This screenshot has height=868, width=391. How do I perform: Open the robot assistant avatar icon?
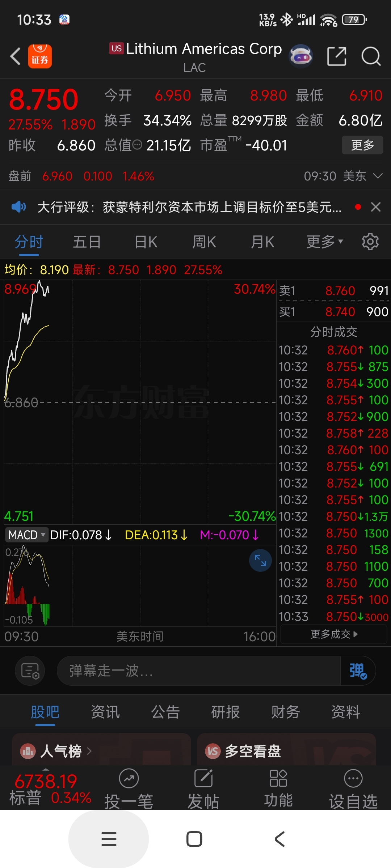coord(300,56)
